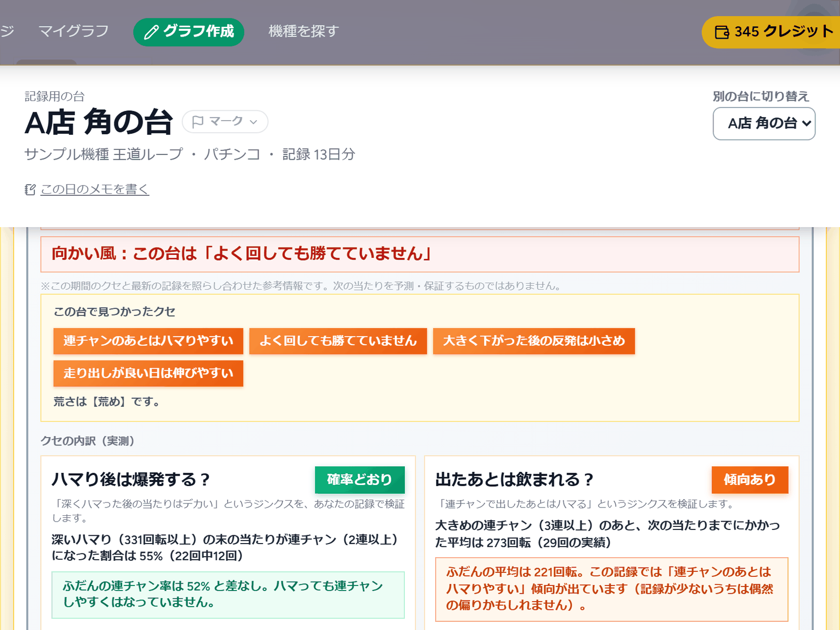Click the 大きく下がった後の反発は小さめ tag
This screenshot has height=630, width=840.
[x=534, y=341]
